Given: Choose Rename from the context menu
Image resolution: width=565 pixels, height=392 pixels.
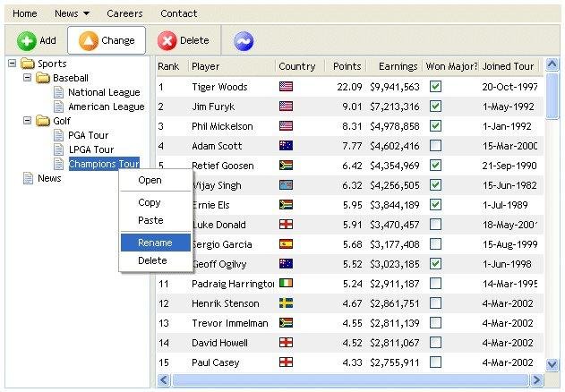Looking at the screenshot, I should click(x=155, y=242).
